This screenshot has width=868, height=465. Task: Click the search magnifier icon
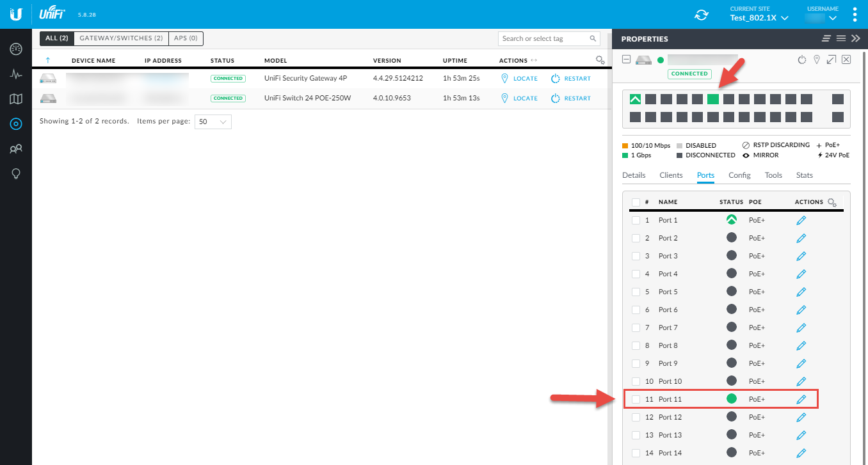click(593, 39)
